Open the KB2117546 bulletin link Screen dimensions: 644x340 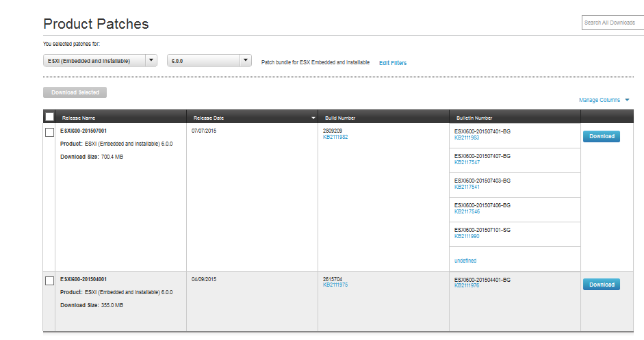(467, 212)
